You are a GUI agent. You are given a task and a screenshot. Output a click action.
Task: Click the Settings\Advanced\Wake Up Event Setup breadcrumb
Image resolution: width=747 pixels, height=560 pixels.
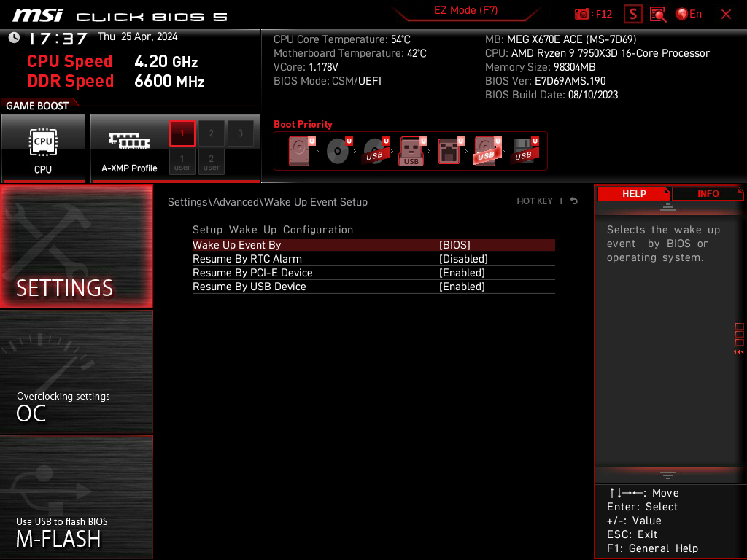pyautogui.click(x=268, y=202)
